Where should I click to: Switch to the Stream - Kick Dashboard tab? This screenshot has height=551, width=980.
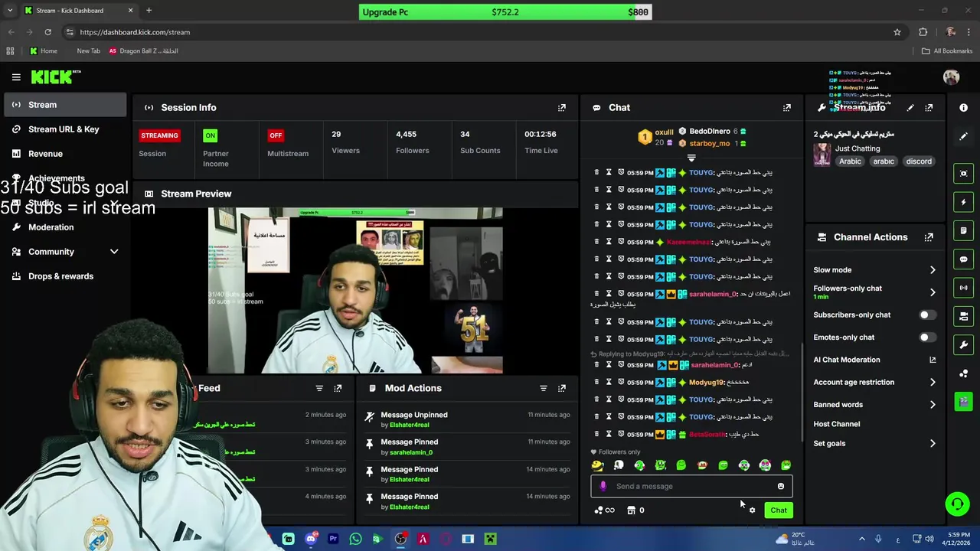coord(79,11)
